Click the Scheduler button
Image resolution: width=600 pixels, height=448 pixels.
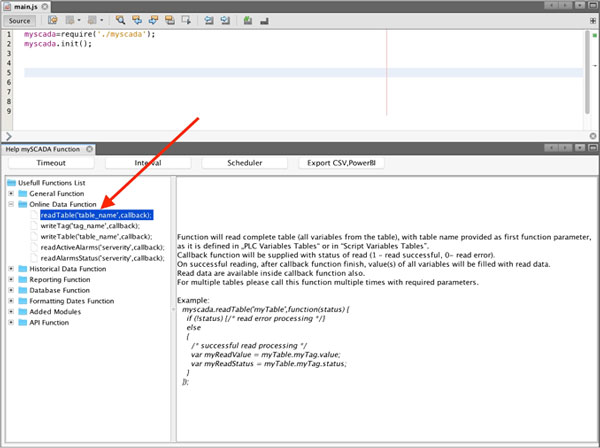click(x=245, y=163)
